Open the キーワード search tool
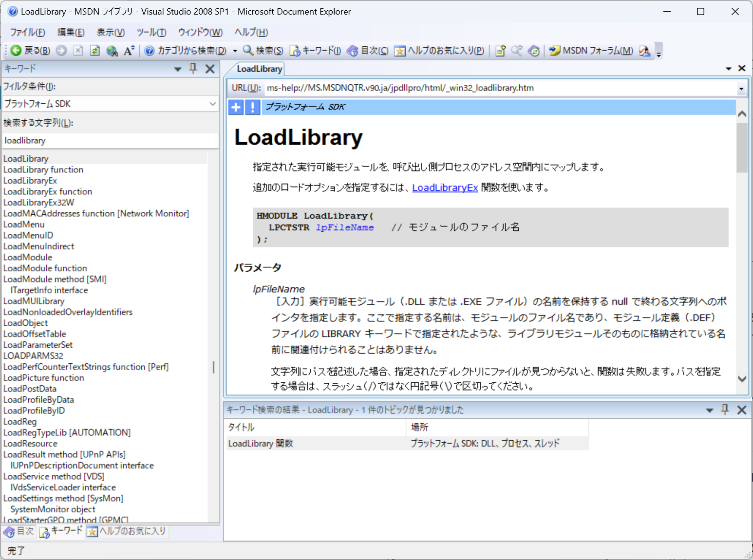The height and width of the screenshot is (560, 753). [x=315, y=50]
